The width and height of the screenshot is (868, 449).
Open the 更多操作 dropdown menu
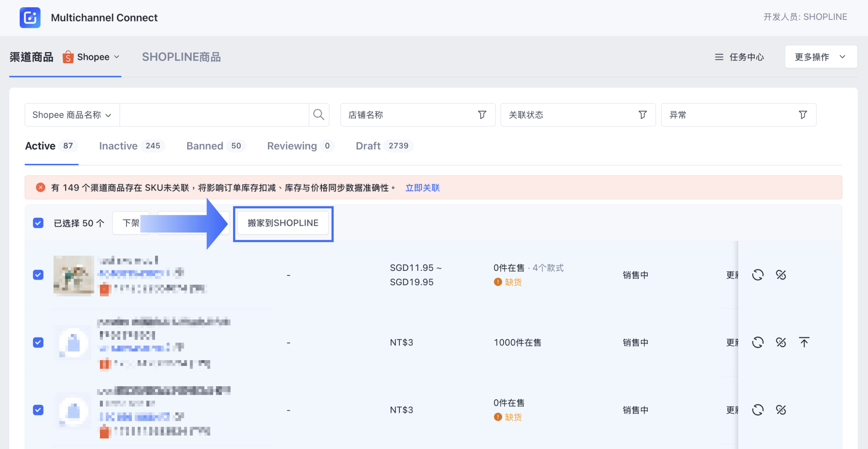(820, 57)
